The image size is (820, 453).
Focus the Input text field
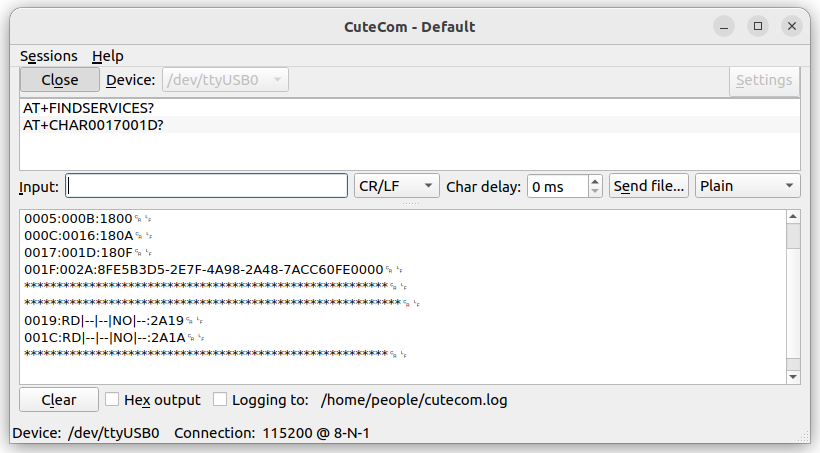[207, 186]
